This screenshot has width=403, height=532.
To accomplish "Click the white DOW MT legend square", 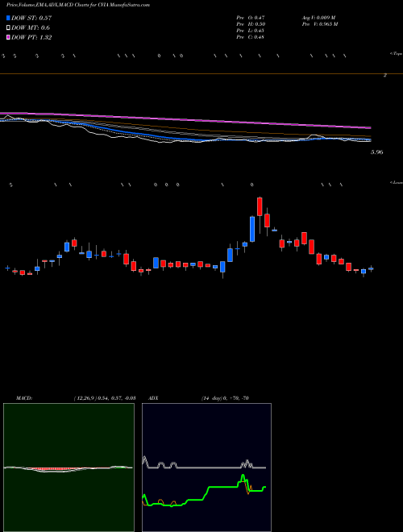I will click(8, 28).
